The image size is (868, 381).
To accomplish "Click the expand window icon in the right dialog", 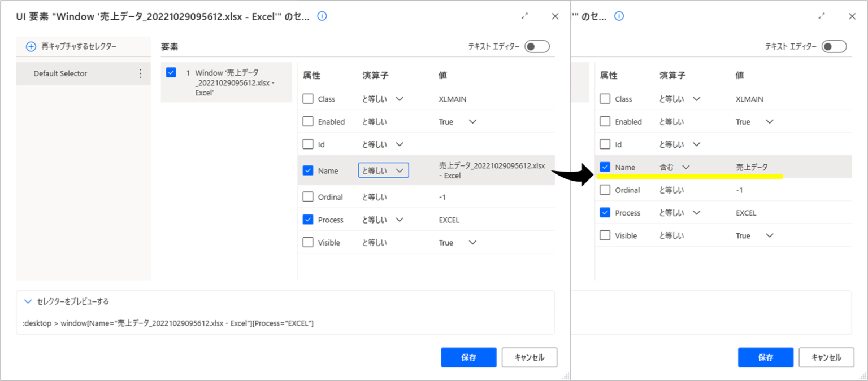I will click(822, 16).
